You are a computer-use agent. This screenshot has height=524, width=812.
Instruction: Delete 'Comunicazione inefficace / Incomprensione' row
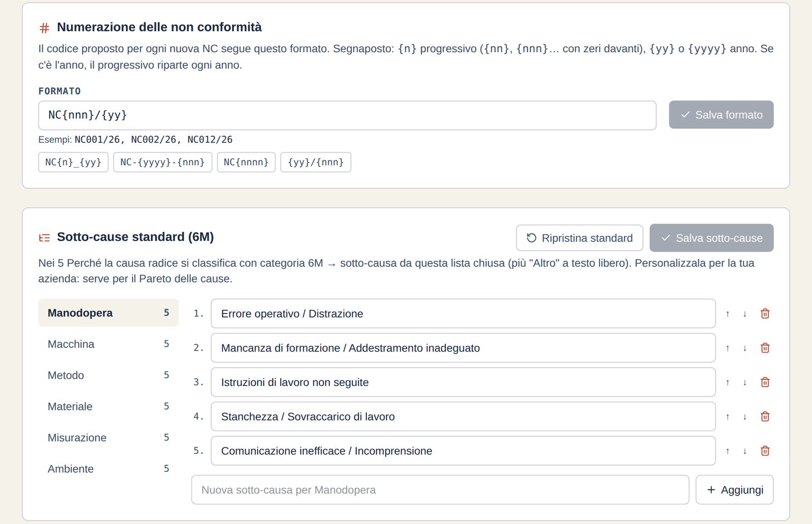[765, 451]
